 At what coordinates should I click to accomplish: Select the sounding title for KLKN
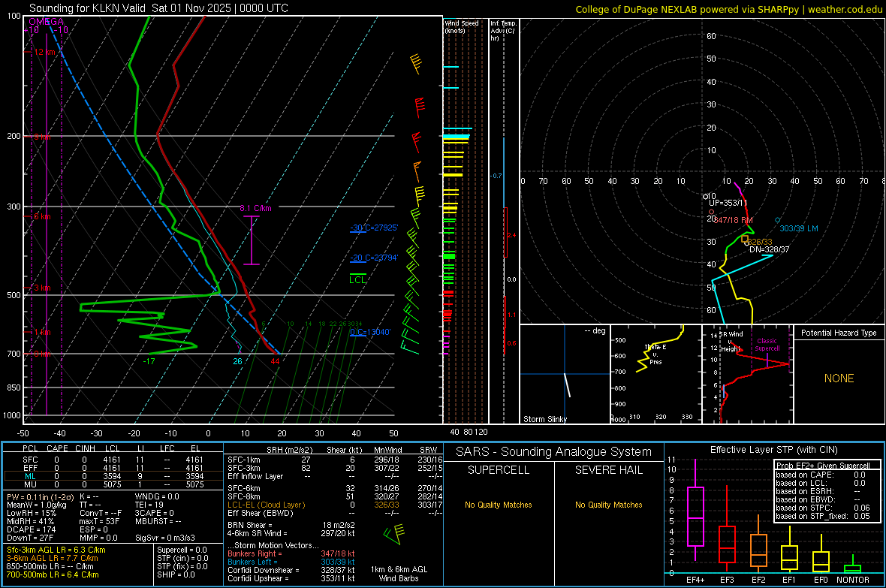pyautogui.click(x=158, y=8)
